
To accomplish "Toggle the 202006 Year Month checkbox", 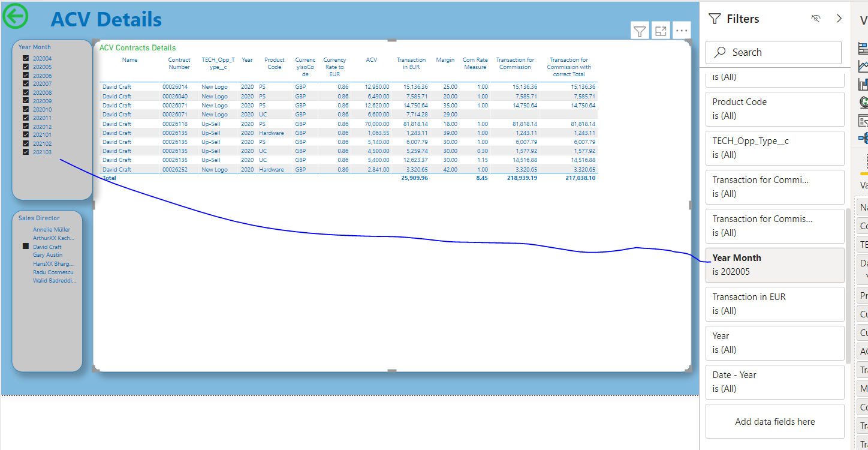I will point(26,76).
